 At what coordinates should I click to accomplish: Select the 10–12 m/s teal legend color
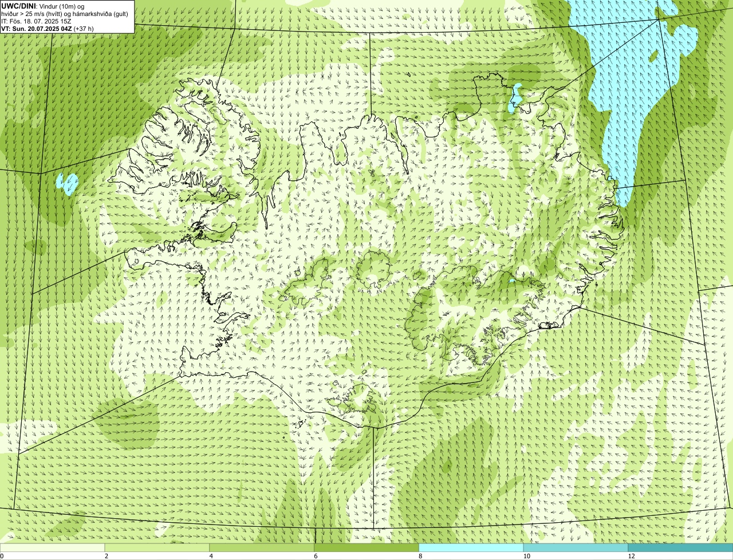click(576, 548)
